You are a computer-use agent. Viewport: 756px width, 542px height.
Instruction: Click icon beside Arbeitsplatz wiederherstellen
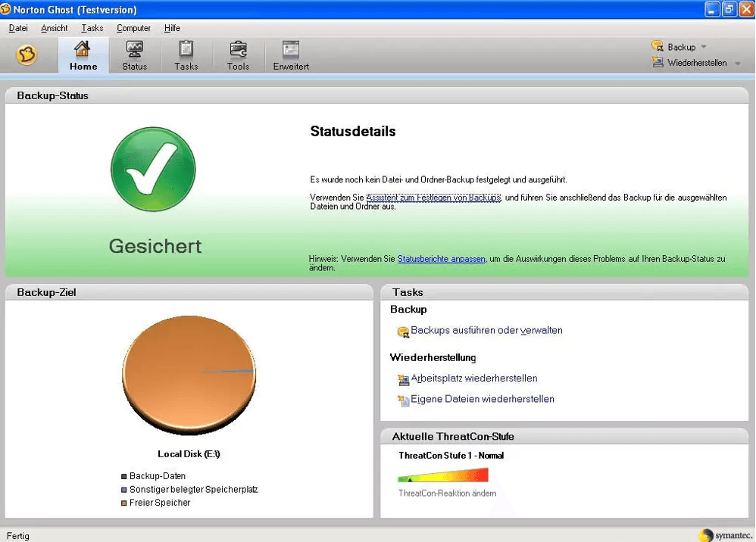tap(403, 380)
